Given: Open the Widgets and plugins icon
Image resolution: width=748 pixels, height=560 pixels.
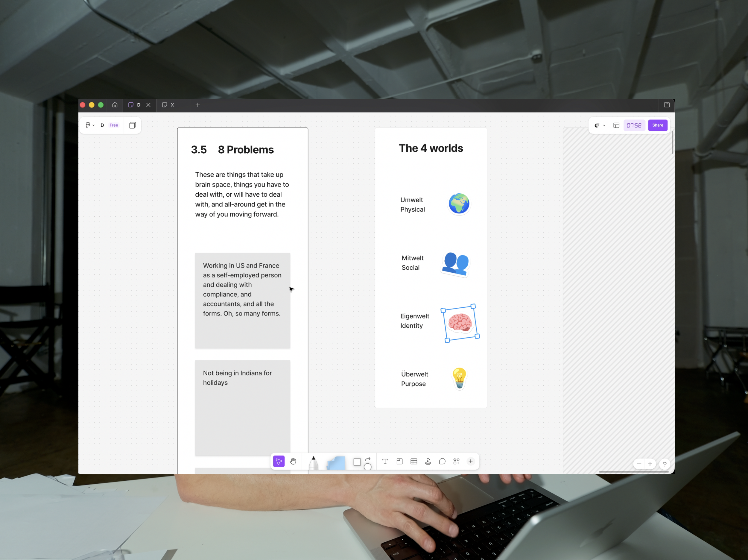Looking at the screenshot, I should coord(456,461).
